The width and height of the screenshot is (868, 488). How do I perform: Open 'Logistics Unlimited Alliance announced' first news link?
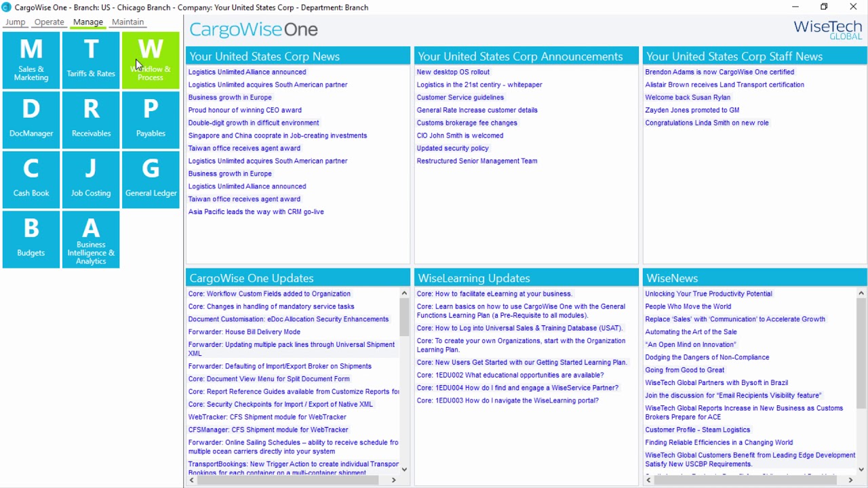click(x=247, y=72)
